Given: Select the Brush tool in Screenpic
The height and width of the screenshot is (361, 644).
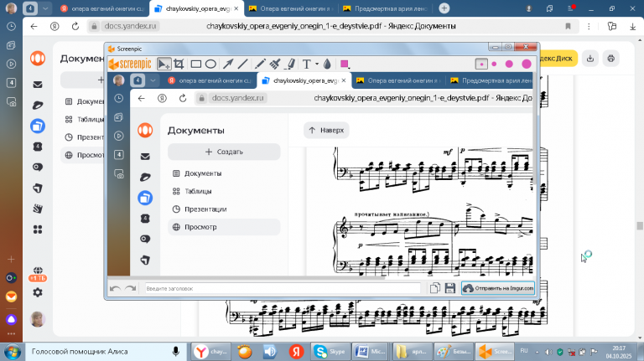Looking at the screenshot, I should tap(275, 64).
